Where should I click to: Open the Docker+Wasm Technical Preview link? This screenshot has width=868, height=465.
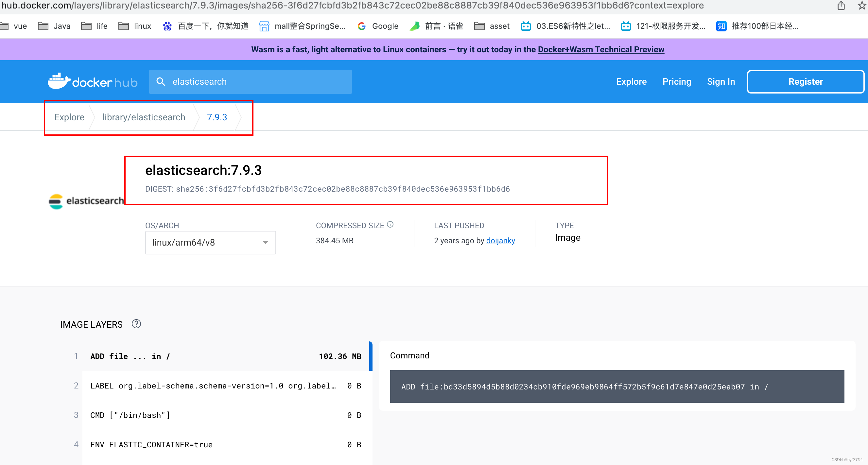(601, 49)
